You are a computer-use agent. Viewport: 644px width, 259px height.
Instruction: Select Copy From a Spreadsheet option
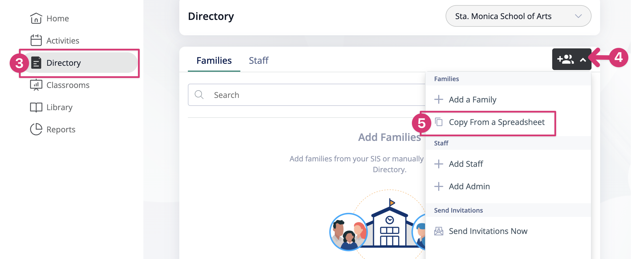click(x=496, y=122)
